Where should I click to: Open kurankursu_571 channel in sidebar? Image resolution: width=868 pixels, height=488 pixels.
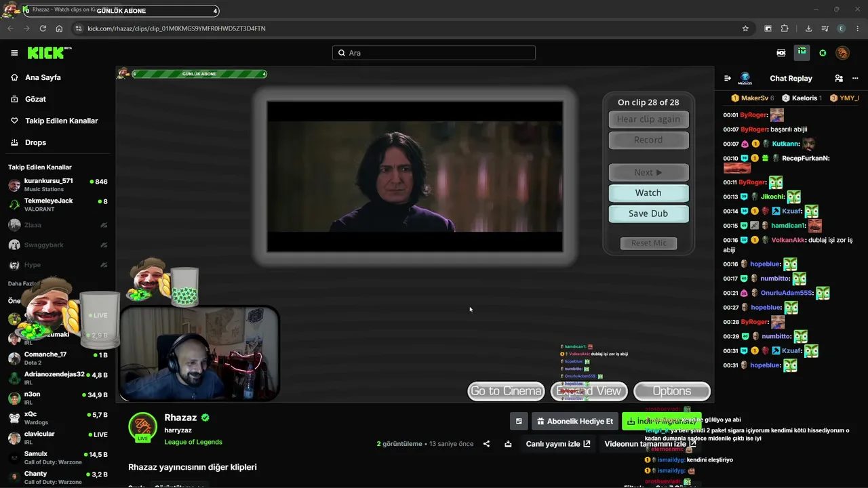(x=58, y=185)
